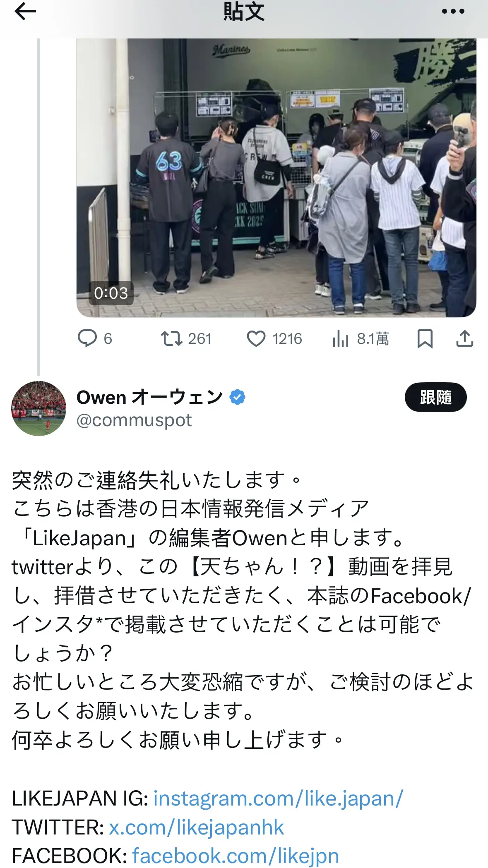
Task: Tap the @commuspot username handle
Action: [134, 420]
